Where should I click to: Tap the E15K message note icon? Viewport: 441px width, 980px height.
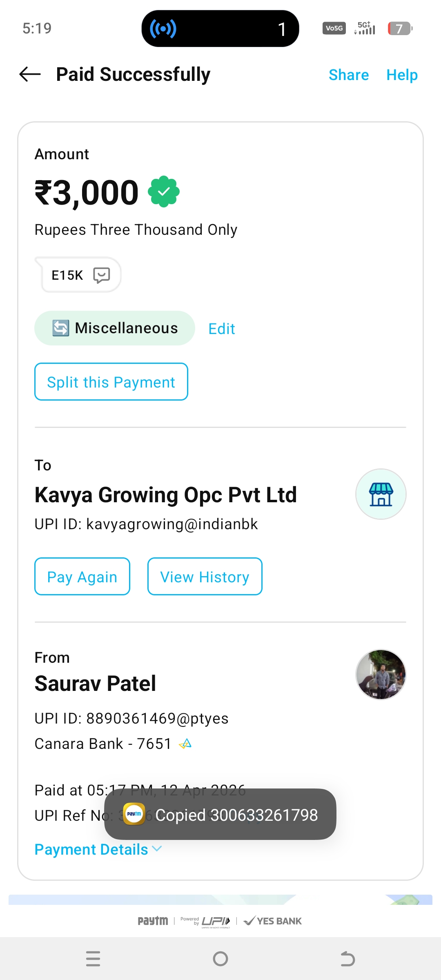coord(102,275)
